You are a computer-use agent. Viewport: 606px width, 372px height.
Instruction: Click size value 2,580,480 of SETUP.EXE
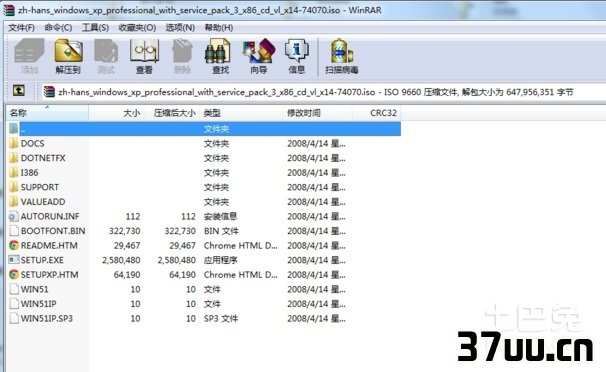pos(121,260)
